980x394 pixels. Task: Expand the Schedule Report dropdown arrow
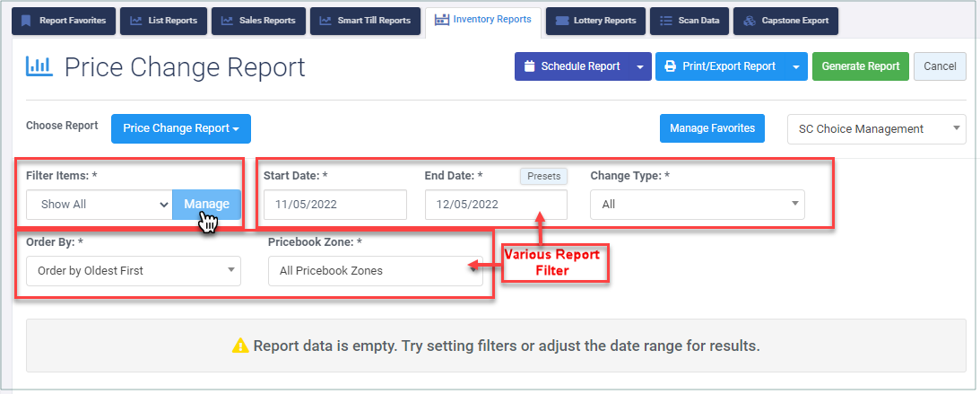(x=640, y=66)
